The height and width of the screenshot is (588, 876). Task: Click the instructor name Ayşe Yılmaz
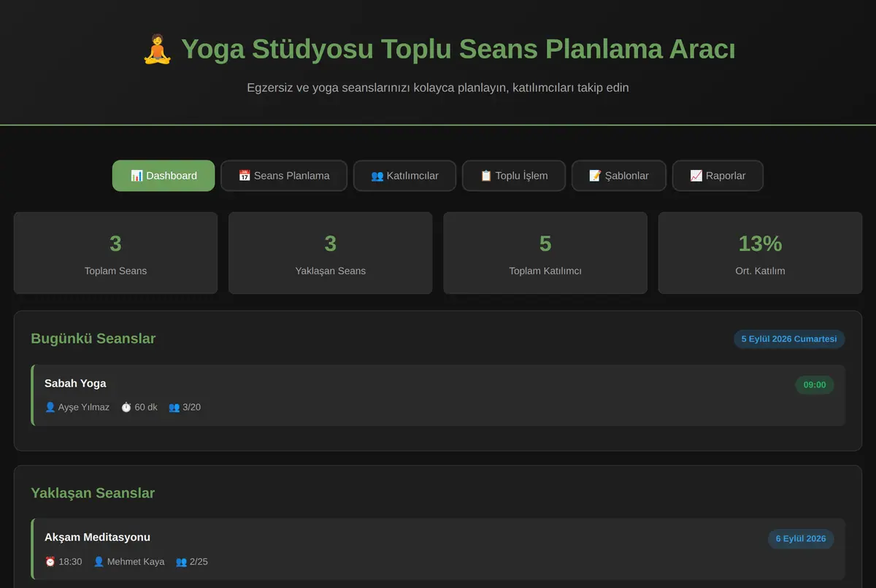[84, 407]
